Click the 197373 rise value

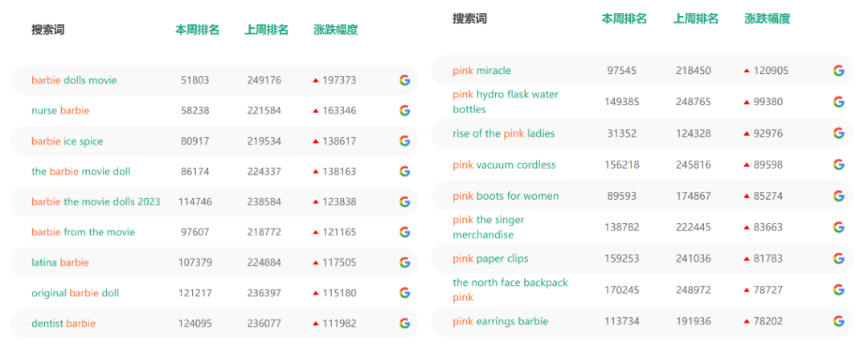point(338,80)
